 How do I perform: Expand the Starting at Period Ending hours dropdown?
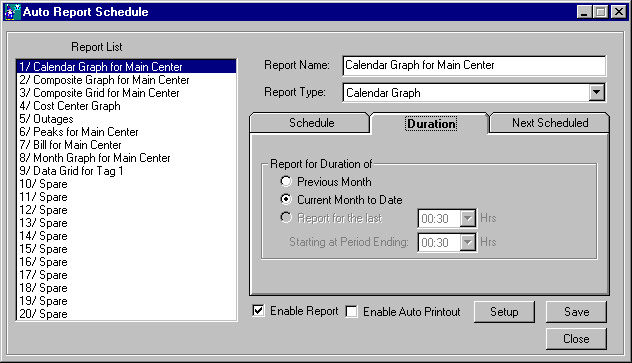(468, 243)
